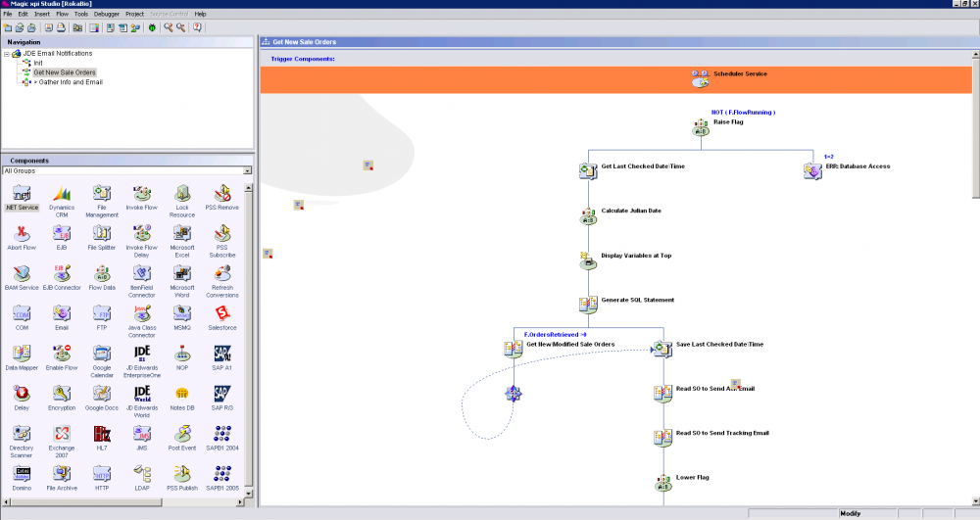Select the Post Event component
This screenshot has height=520, width=980.
(182, 438)
